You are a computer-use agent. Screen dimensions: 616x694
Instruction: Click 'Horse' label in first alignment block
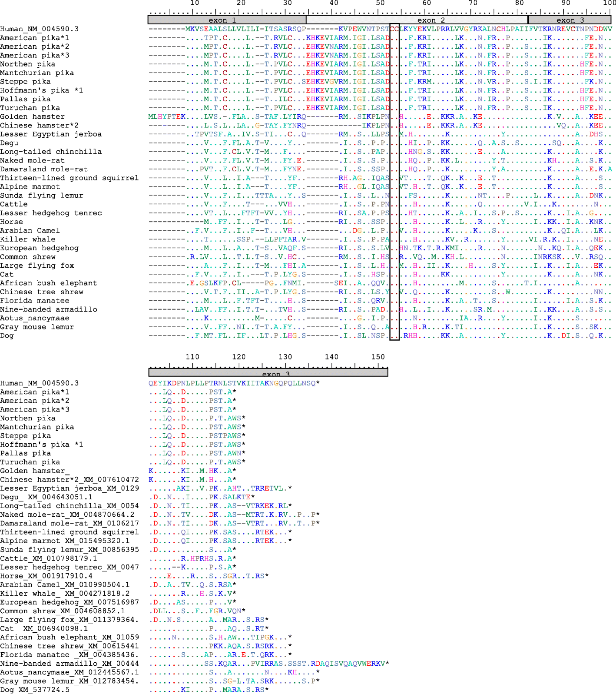tap(12, 222)
